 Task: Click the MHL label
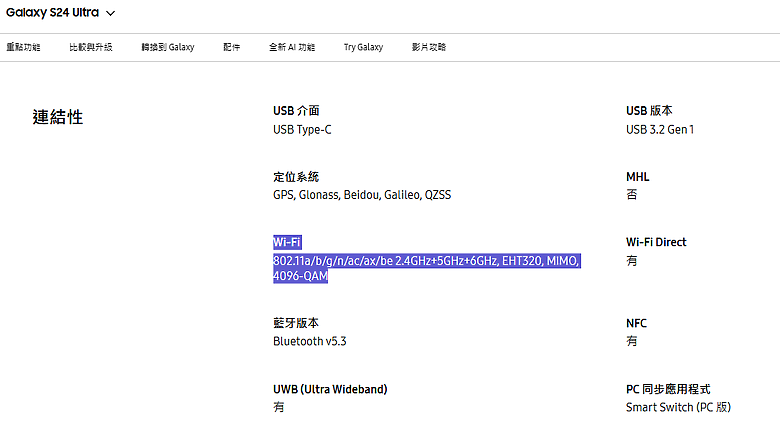coord(637,177)
